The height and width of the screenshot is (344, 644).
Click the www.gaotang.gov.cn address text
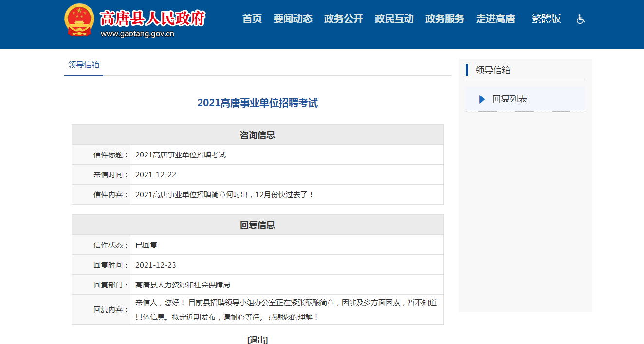137,34
